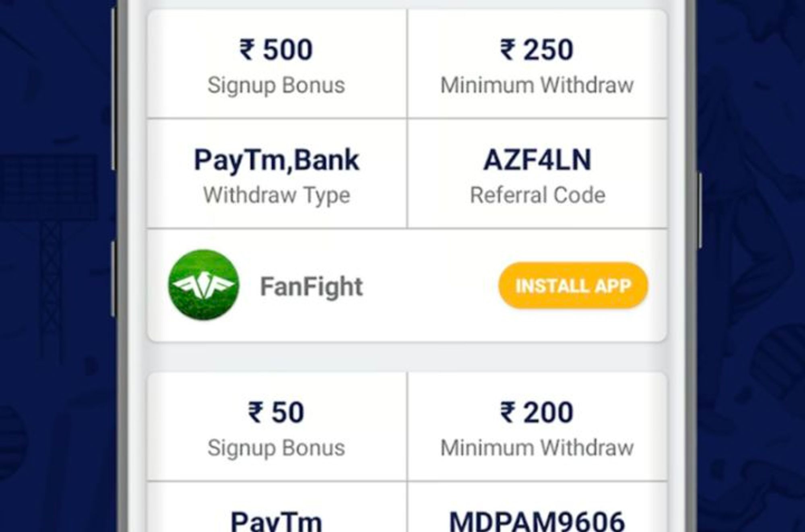Click the rupee symbol beside 200
This screenshot has width=805, height=532.
[507, 412]
